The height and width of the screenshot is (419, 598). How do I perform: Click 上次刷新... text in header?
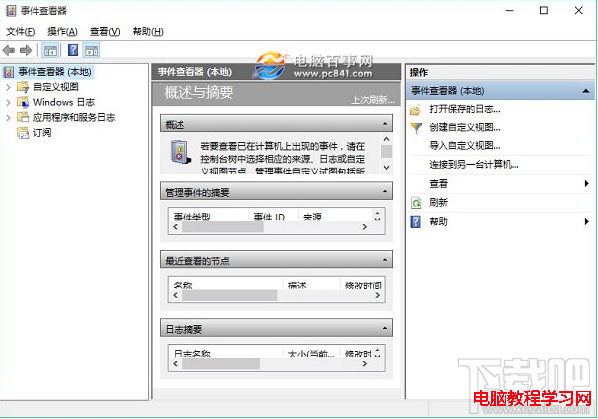point(373,100)
